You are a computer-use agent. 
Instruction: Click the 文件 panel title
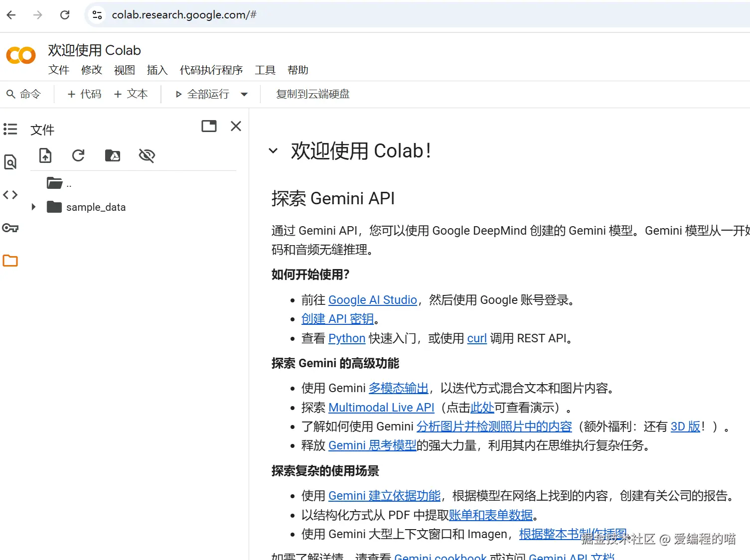[42, 130]
